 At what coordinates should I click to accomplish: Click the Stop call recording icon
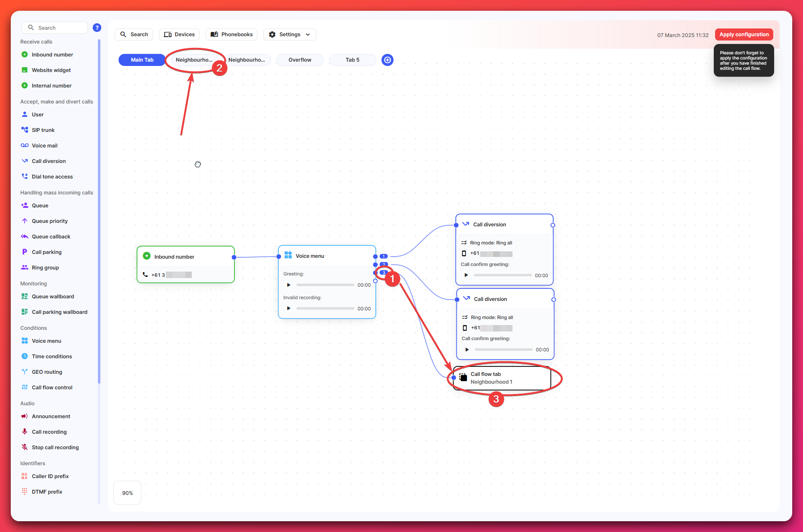[25, 448]
